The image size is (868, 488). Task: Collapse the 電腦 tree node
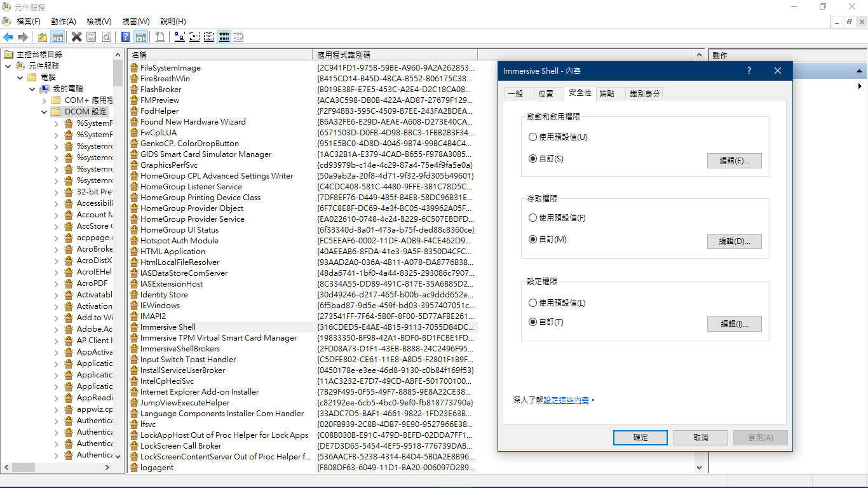(20, 78)
